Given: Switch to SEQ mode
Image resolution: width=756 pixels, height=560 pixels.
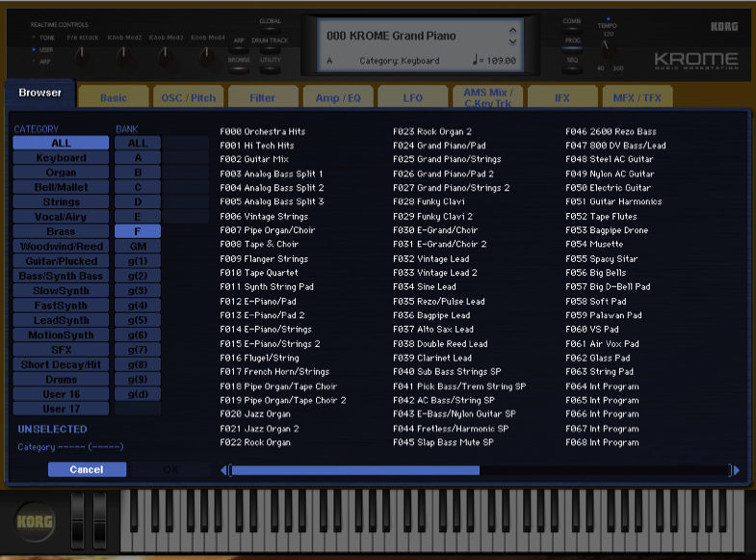Looking at the screenshot, I should 572,69.
